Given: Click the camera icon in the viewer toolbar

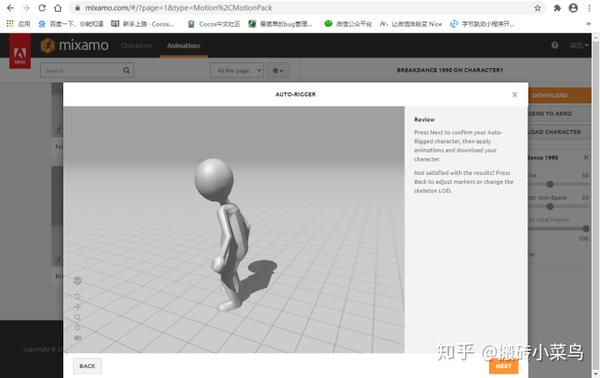Looking at the screenshot, I should click(x=78, y=338).
